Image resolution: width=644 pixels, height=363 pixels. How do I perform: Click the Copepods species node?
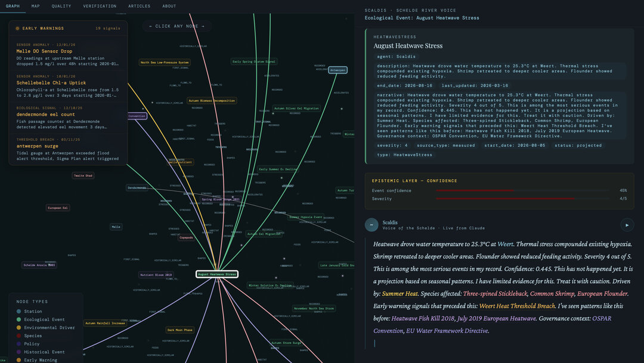click(186, 238)
